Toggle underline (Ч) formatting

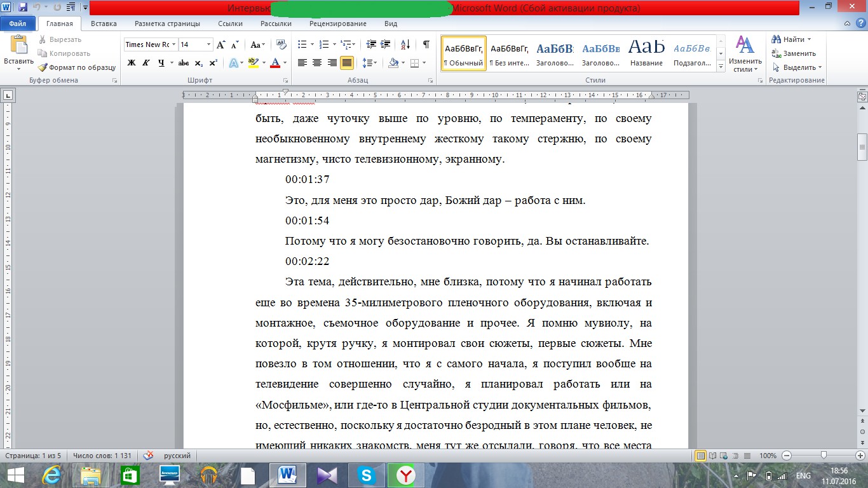coord(161,63)
